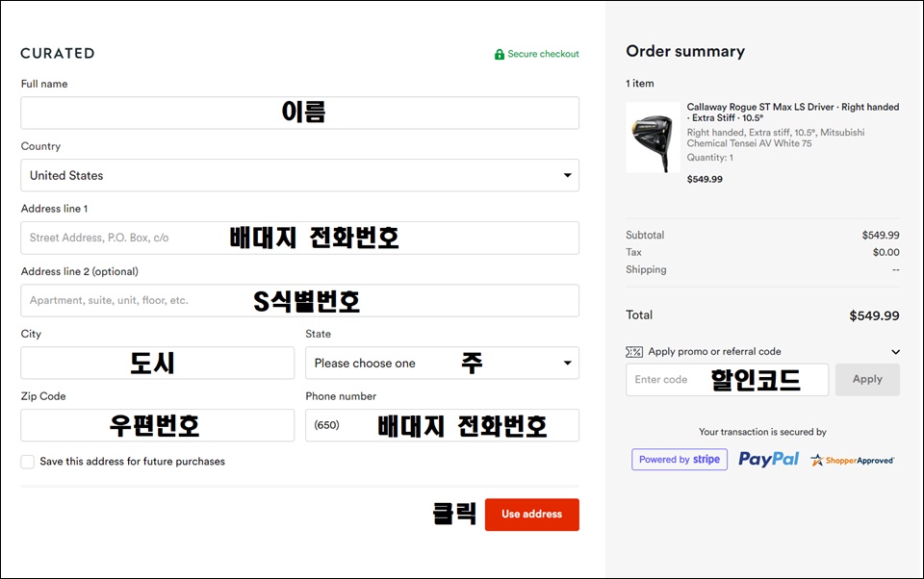Click the 1 item count text
The height and width of the screenshot is (579, 924).
(x=639, y=84)
